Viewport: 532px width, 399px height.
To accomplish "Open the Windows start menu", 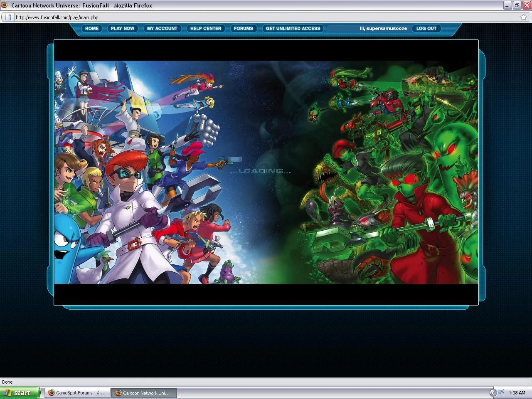I will (20, 393).
